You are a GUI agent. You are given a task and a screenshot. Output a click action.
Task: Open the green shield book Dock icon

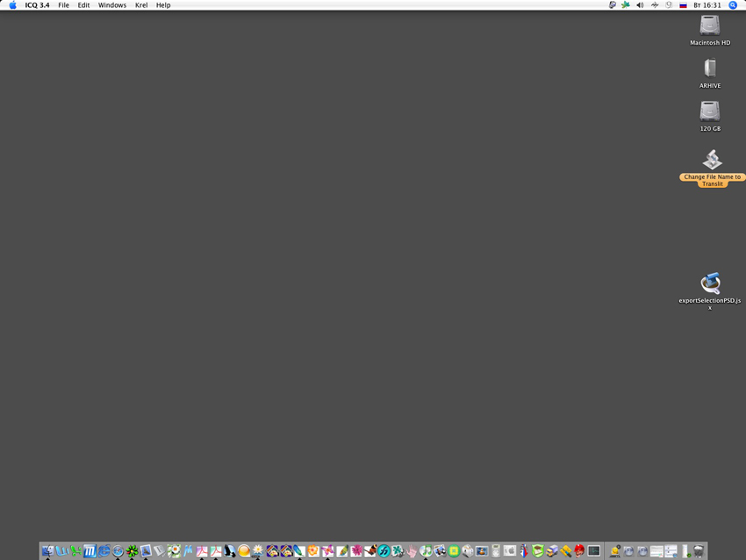click(538, 551)
